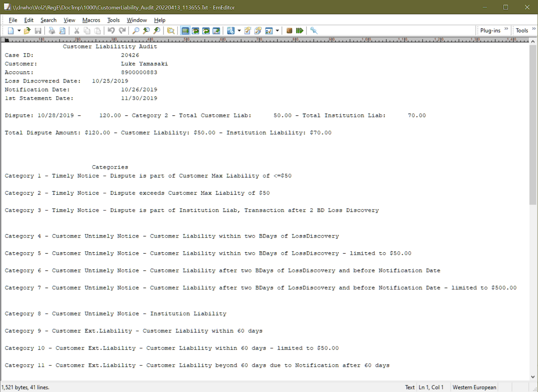Expand the New file dropdown arrow
Viewport: 538px width, 392px height.
pos(19,31)
